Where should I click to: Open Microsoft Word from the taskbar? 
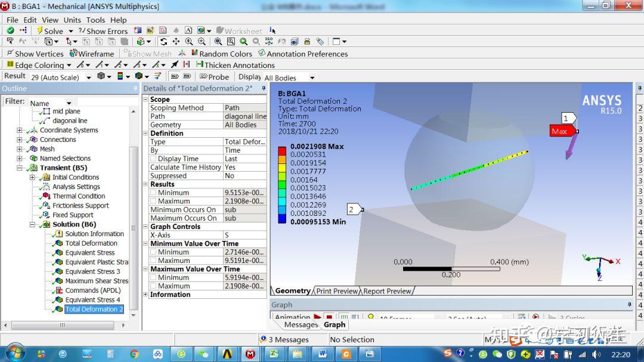point(323,353)
